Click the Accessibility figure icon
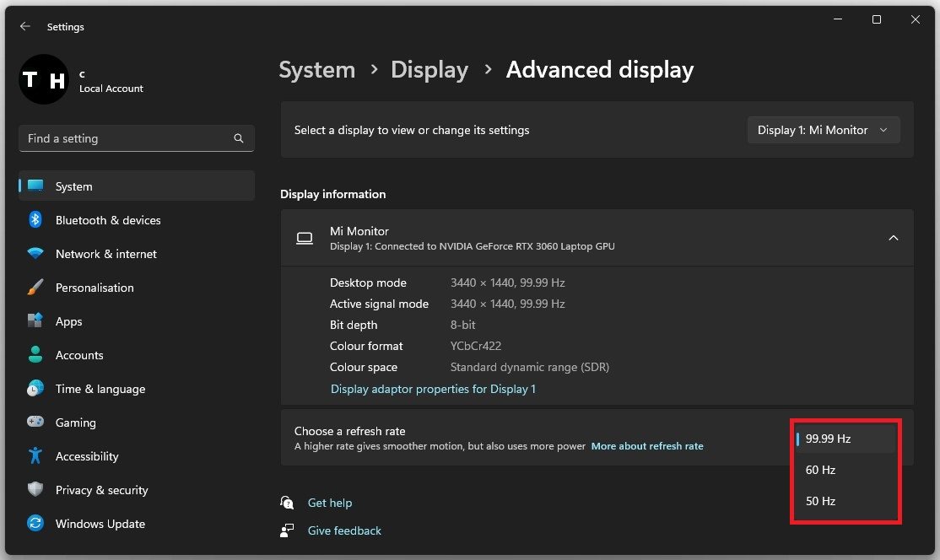The width and height of the screenshot is (940, 560). [x=35, y=456]
